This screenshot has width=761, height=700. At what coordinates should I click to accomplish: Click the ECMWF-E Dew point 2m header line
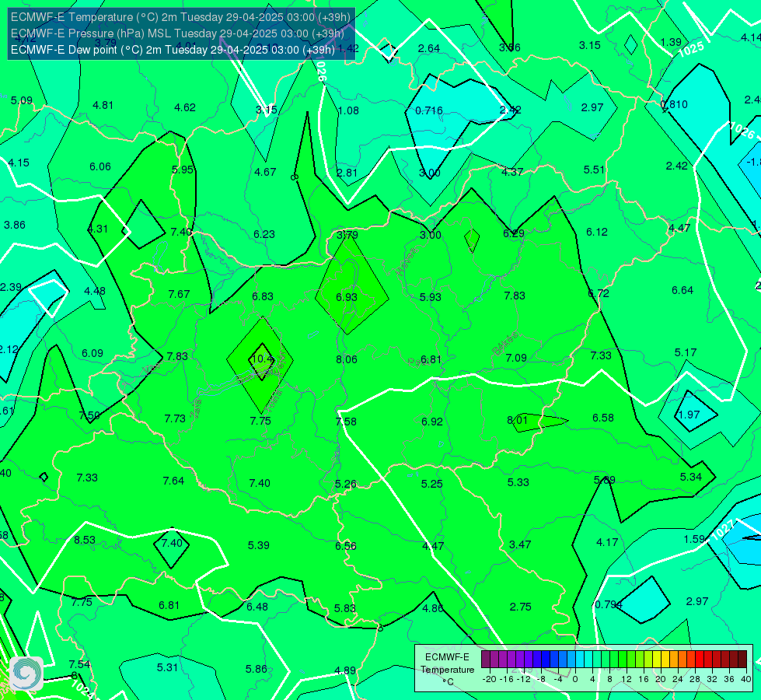click(173, 50)
